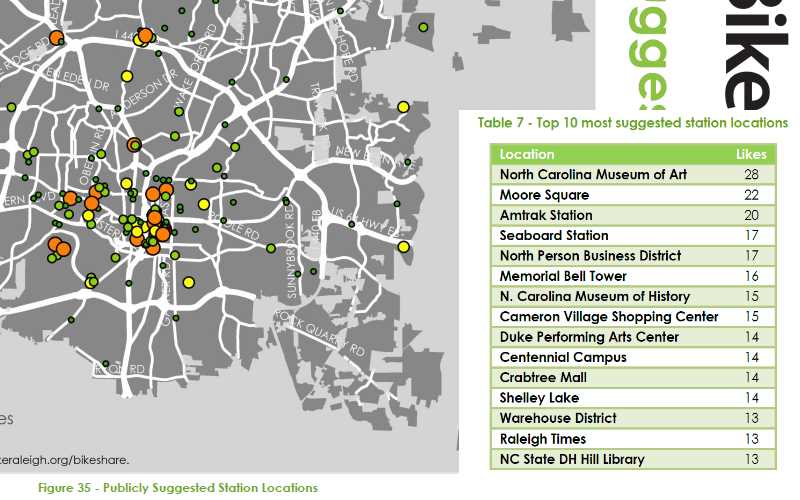Select the 28 likes value for Museum of Art
The width and height of the screenshot is (800, 500).
(x=752, y=174)
